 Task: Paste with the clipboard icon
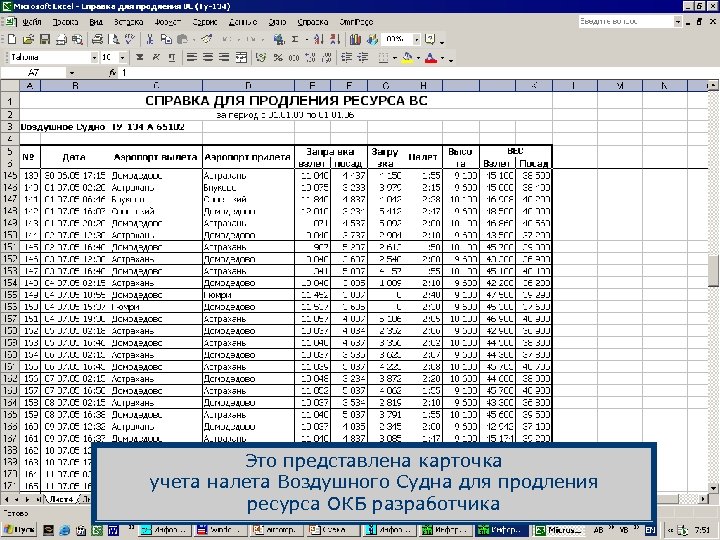point(182,39)
